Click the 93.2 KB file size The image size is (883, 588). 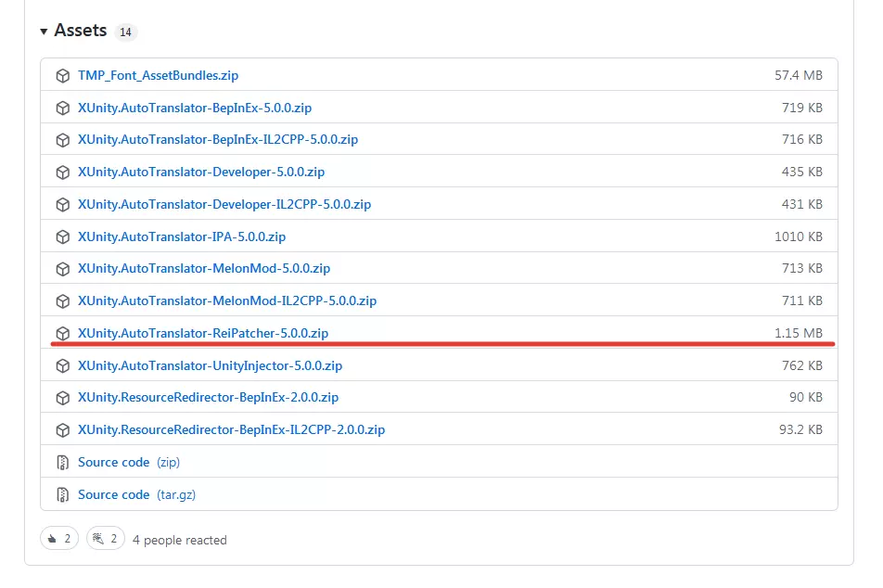800,429
